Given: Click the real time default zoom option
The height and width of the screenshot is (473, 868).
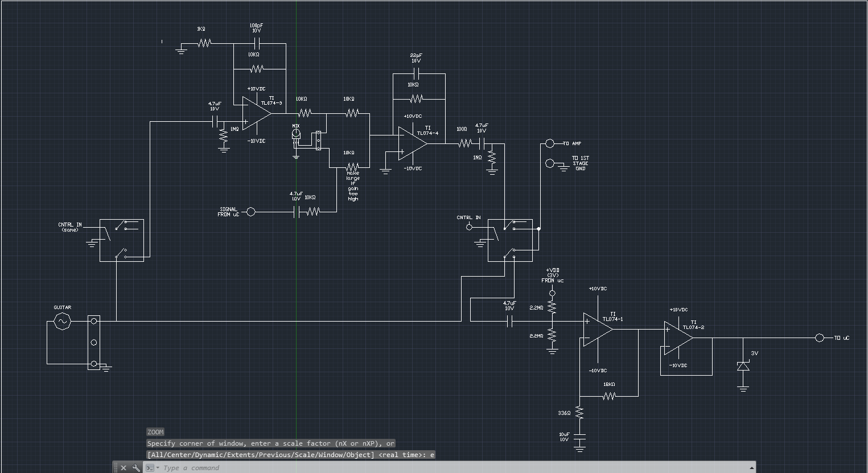Looking at the screenshot, I should tap(401, 454).
